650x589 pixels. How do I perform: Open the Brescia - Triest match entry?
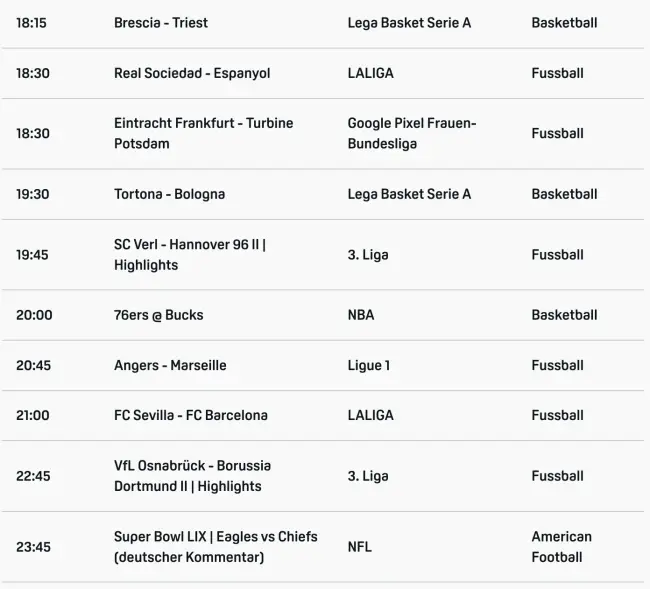[161, 23]
